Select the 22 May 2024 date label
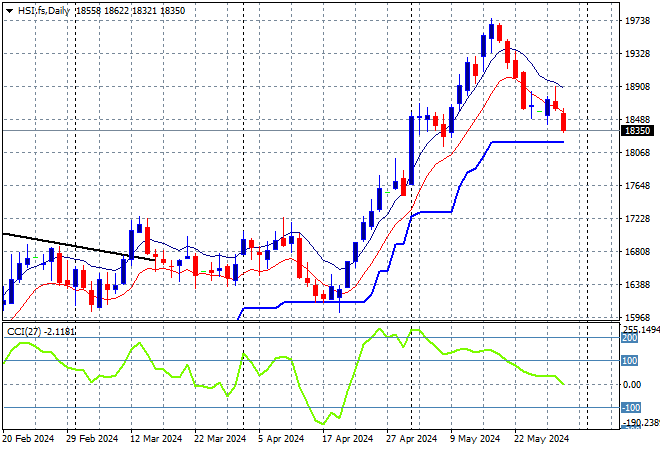The width and height of the screenshot is (660, 450). (x=542, y=438)
